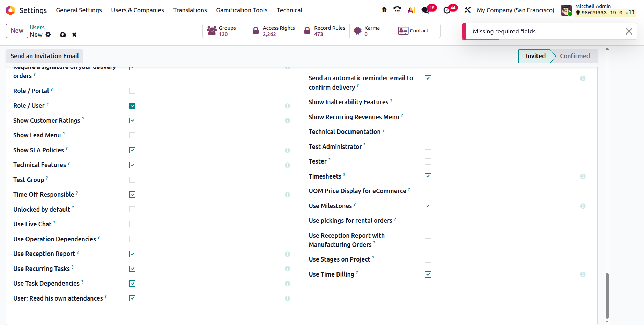Viewport: 644px width, 325px height.
Task: Open the VoIP phone icon
Action: [x=397, y=10]
